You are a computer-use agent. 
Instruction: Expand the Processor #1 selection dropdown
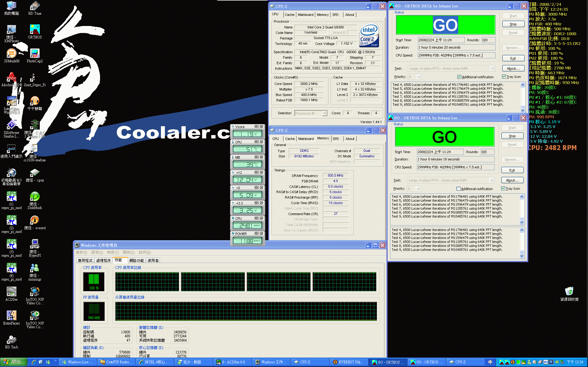(325, 113)
